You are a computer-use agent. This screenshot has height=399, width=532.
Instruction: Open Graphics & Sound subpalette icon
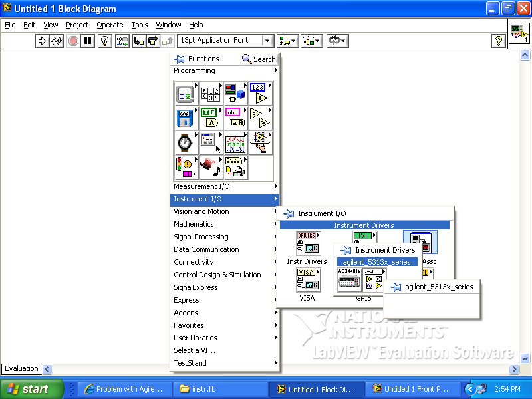click(x=210, y=168)
